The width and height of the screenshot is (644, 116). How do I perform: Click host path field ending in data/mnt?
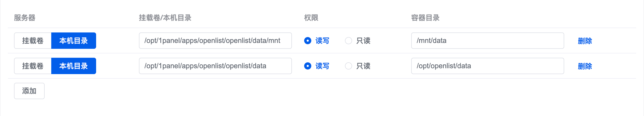pos(215,41)
